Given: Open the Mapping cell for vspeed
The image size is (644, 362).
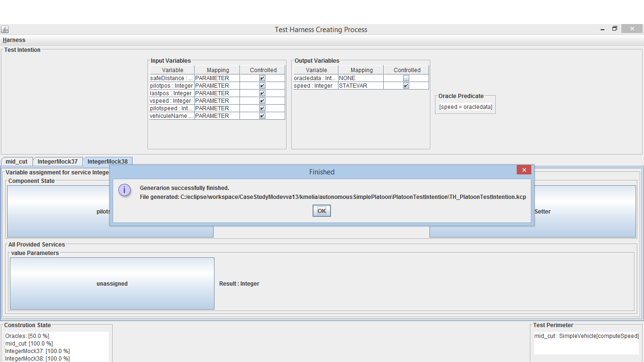Looking at the screenshot, I should [x=217, y=101].
